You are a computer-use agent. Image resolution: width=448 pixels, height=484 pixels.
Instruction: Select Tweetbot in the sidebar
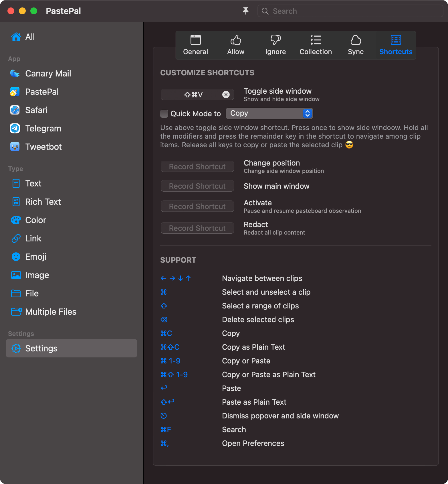72,147
